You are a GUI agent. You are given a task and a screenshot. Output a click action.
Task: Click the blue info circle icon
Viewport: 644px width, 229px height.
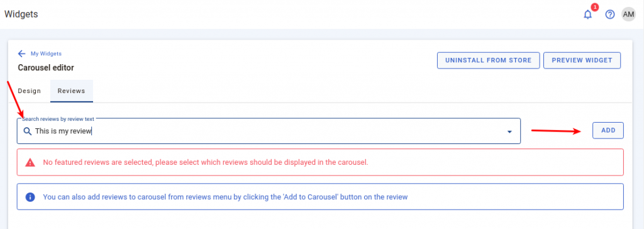click(30, 197)
